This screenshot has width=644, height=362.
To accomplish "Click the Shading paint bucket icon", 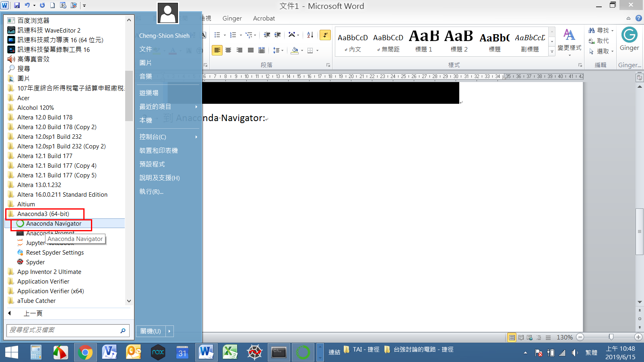I will 295,50.
